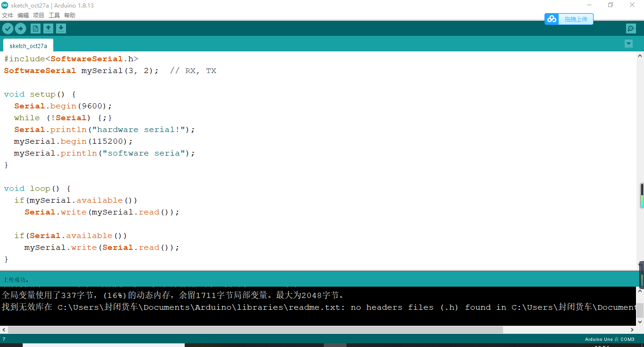Click the mySerial.write(Serial.read()) line

(102, 248)
